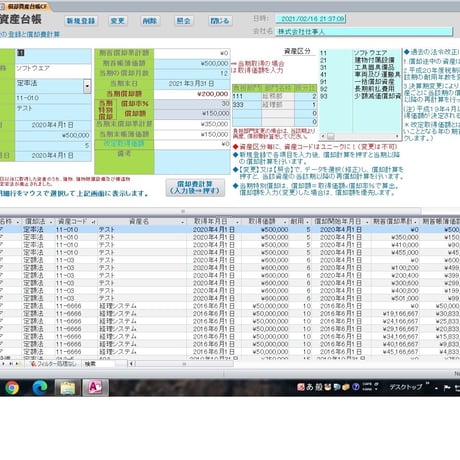Screen dimensions: 460x460
Task: Click the 閉じる button
Action: pyautogui.click(x=219, y=21)
